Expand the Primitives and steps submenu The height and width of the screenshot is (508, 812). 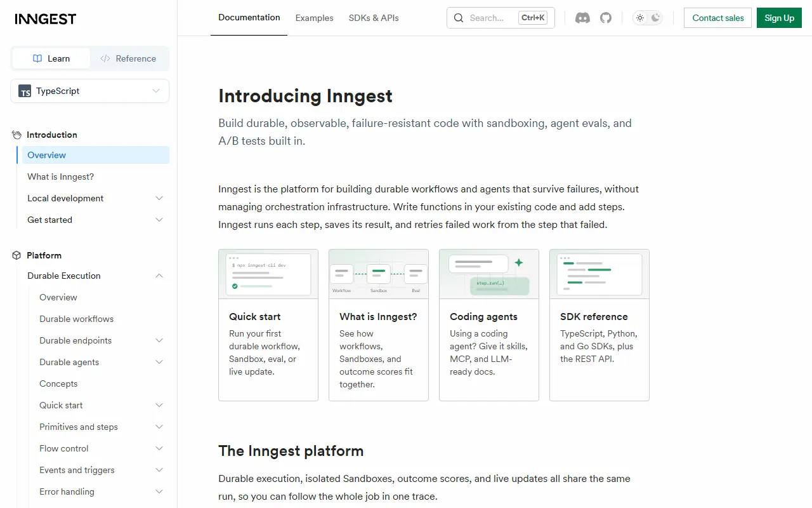[159, 427]
